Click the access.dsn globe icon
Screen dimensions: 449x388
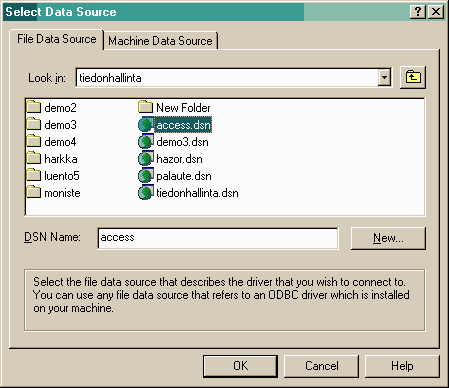point(146,124)
